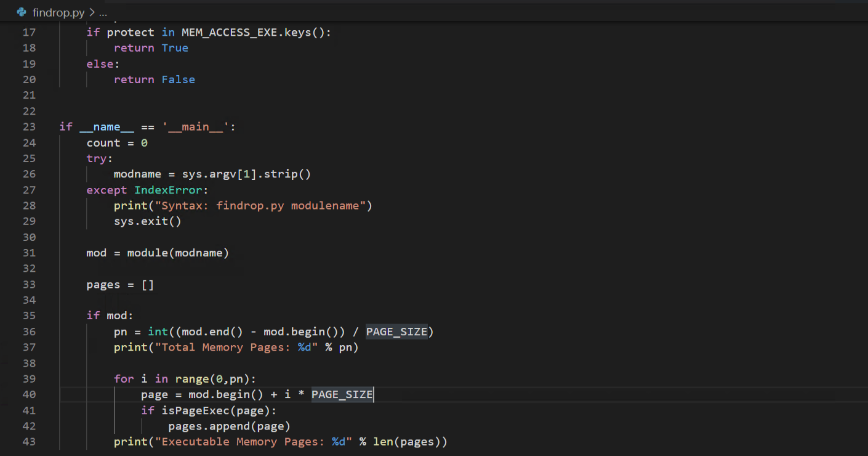
Task: Click highlighted PAGE_SIZE on line 40
Action: pyautogui.click(x=342, y=395)
